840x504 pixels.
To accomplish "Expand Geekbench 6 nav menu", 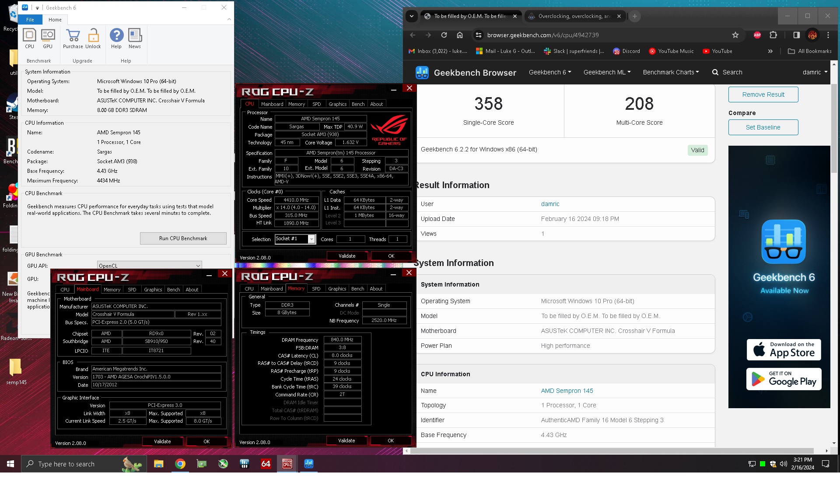I will click(x=550, y=72).
